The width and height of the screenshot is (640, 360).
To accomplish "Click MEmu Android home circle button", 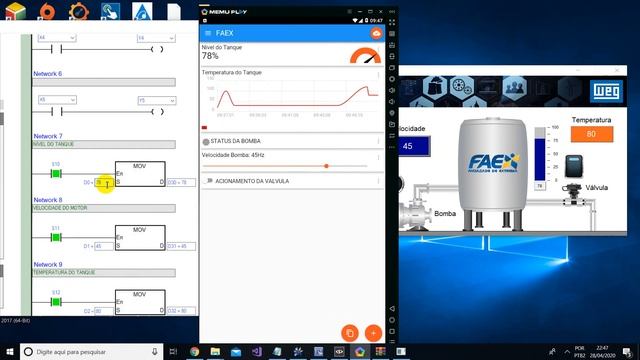I will point(392,320).
